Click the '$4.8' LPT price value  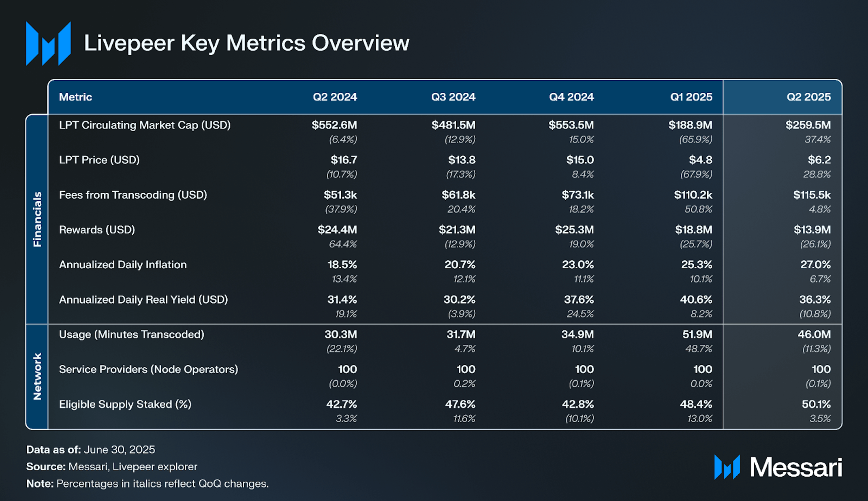point(701,160)
